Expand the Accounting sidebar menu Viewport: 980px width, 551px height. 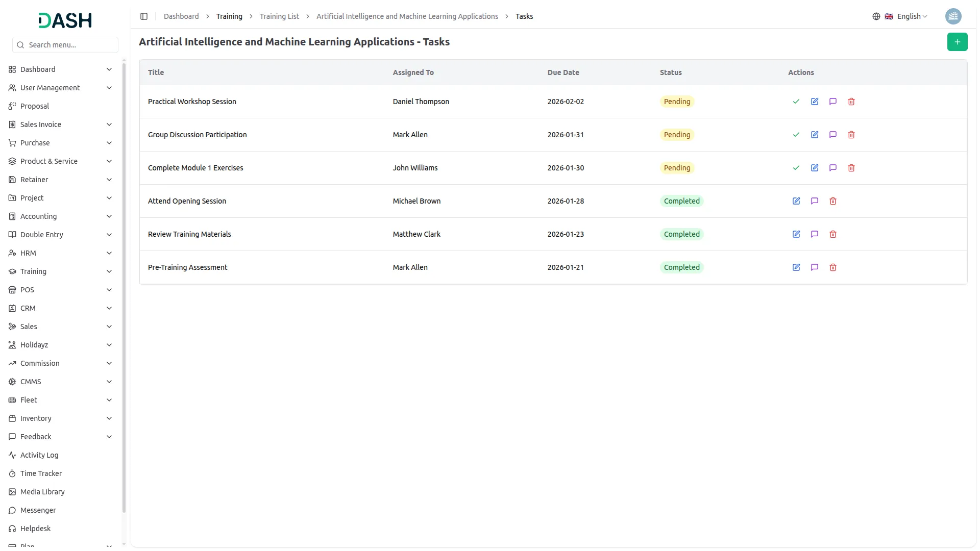pyautogui.click(x=60, y=216)
